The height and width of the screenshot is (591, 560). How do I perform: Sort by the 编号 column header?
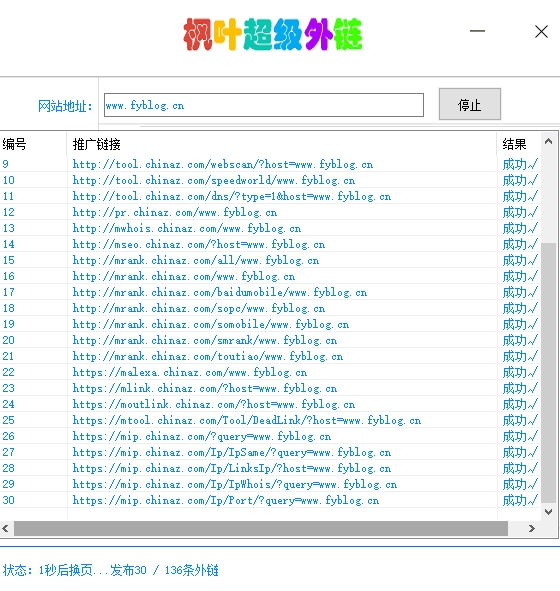pos(33,144)
